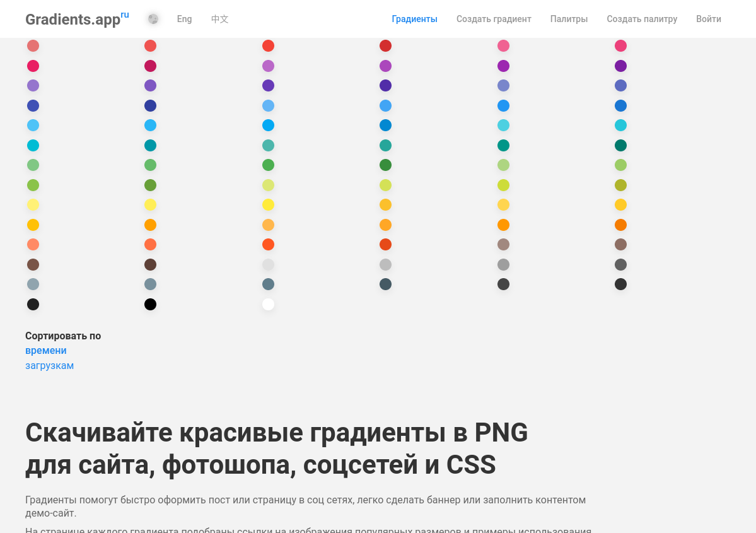This screenshot has width=756, height=533.
Task: Select the white color swatch
Action: [268, 305]
